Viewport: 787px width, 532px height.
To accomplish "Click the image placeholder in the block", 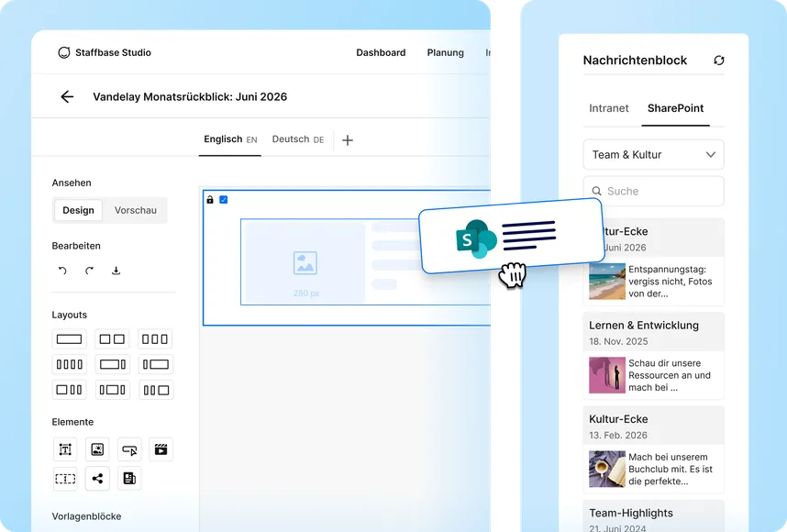I will click(x=305, y=263).
